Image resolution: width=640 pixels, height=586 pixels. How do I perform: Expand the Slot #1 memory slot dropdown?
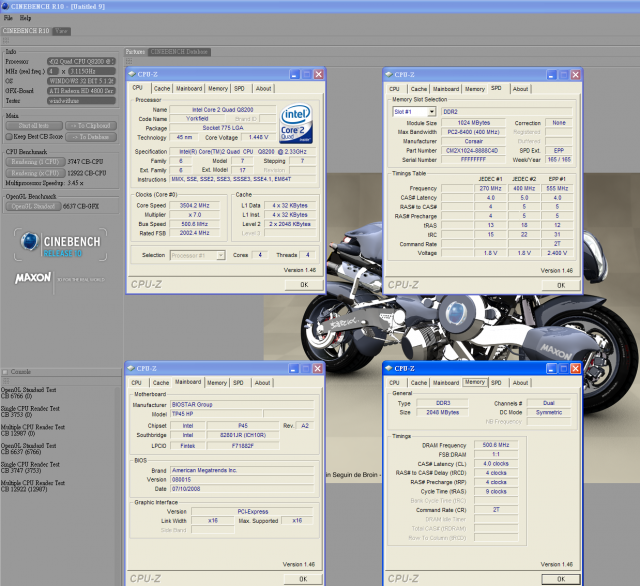pyautogui.click(x=431, y=112)
